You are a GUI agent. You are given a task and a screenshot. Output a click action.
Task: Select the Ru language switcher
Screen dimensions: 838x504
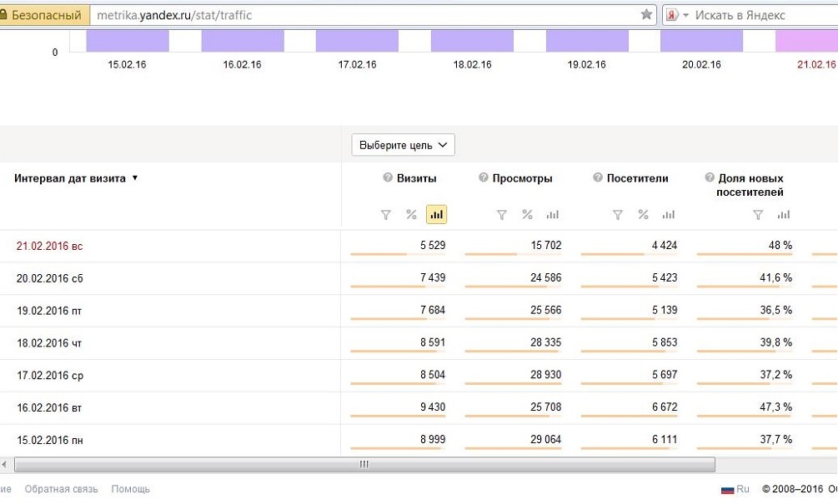click(735, 488)
